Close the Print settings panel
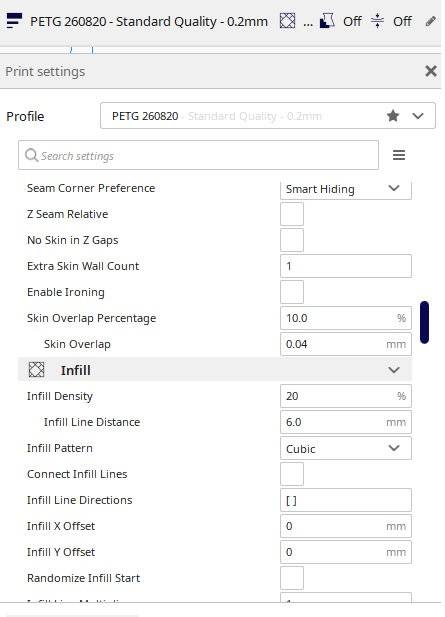The width and height of the screenshot is (445, 617). pyautogui.click(x=431, y=71)
